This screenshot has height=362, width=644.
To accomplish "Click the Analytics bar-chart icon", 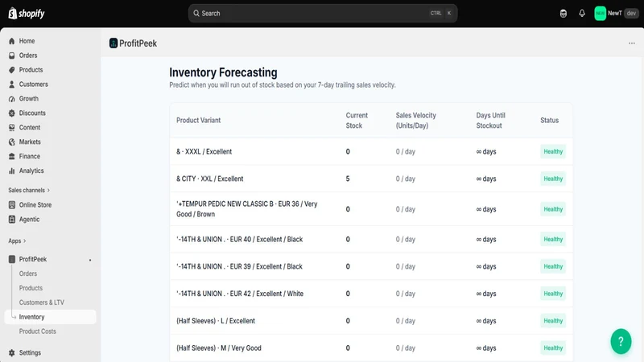I will (12, 171).
